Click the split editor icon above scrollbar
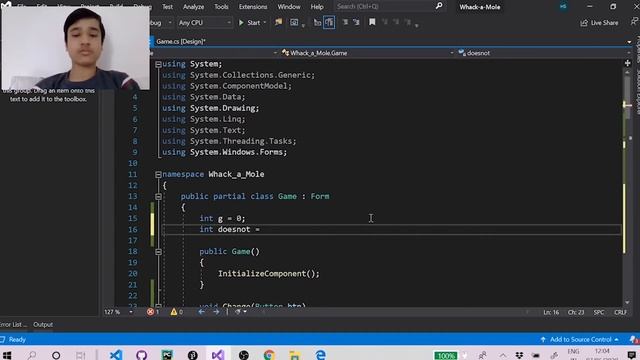Image resolution: width=640 pixels, height=360 pixels. coord(627,63)
